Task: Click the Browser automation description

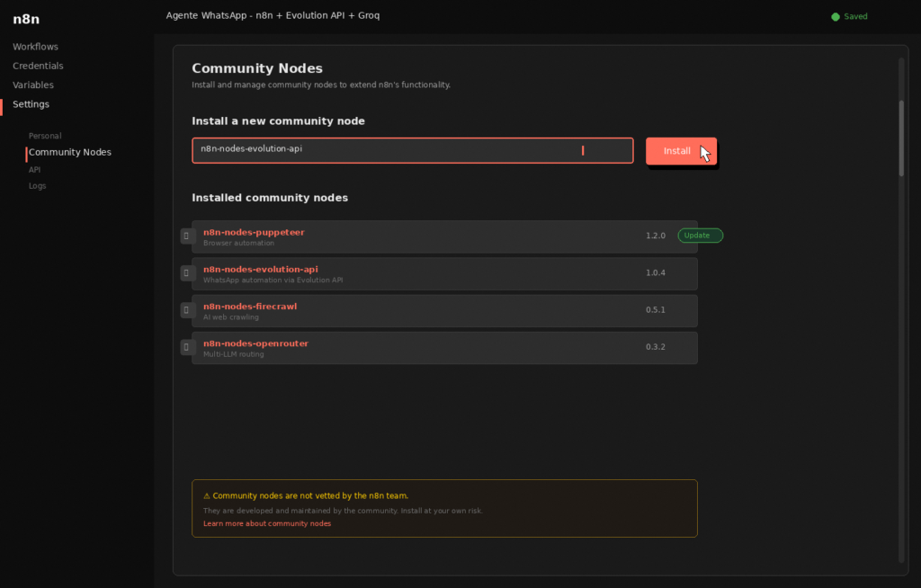Action: click(x=238, y=243)
